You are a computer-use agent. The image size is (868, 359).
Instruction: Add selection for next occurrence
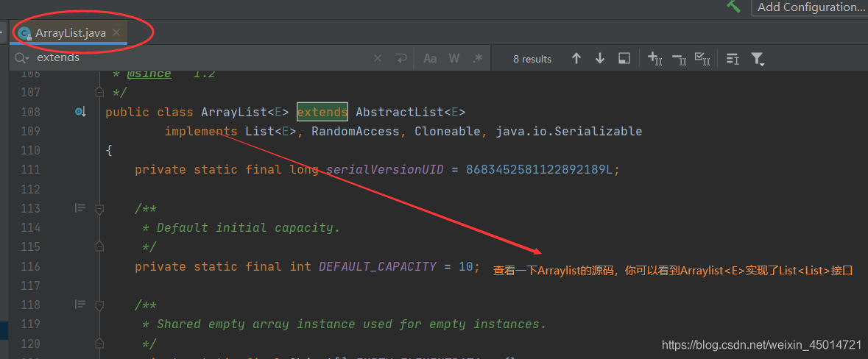pos(655,59)
